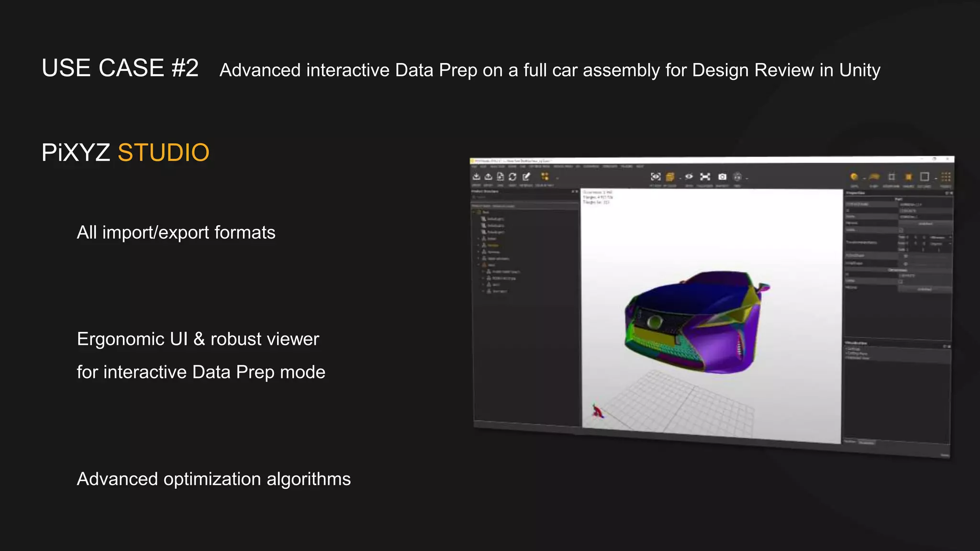This screenshot has height=551, width=980.
Task: Open the dropdown arrow beside the orange cube icon
Action: pyautogui.click(x=680, y=178)
